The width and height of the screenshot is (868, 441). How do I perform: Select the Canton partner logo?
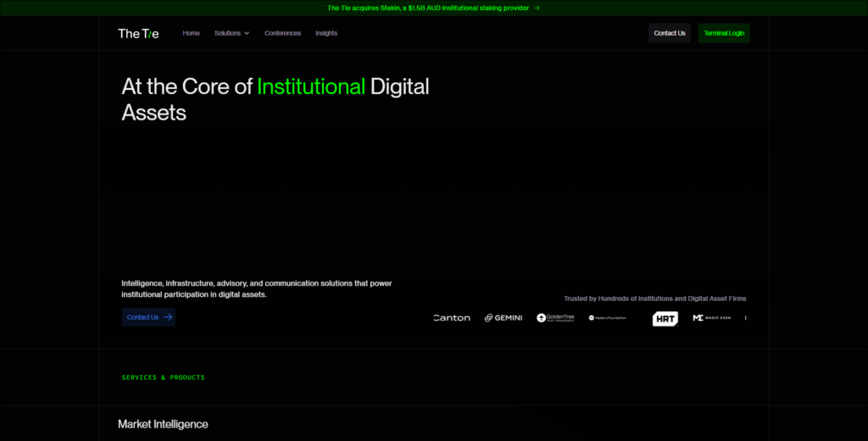pos(452,318)
